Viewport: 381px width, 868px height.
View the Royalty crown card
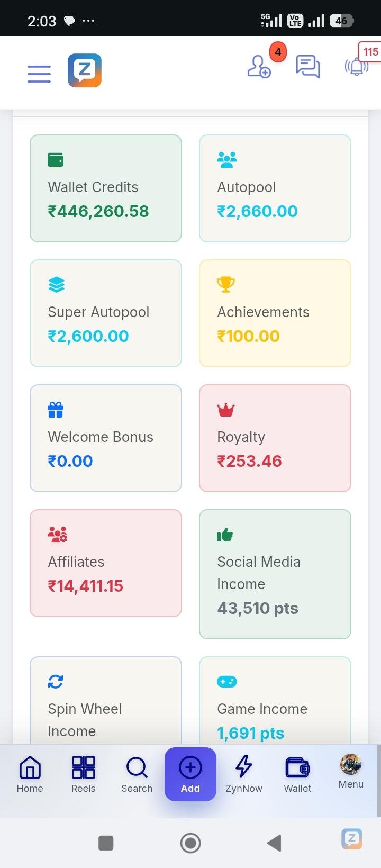[275, 438]
